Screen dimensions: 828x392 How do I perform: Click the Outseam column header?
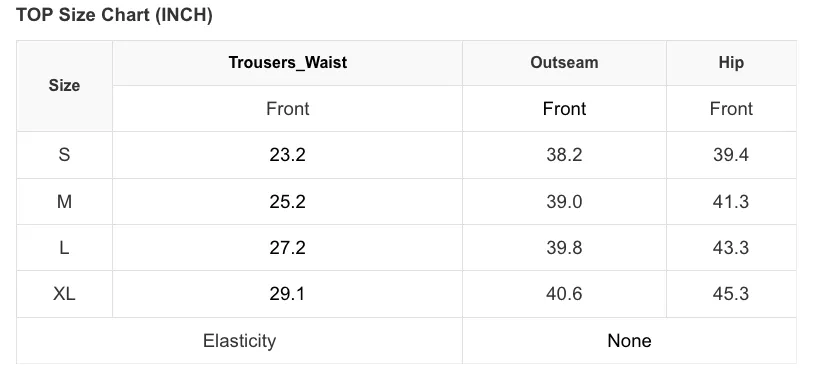click(564, 62)
